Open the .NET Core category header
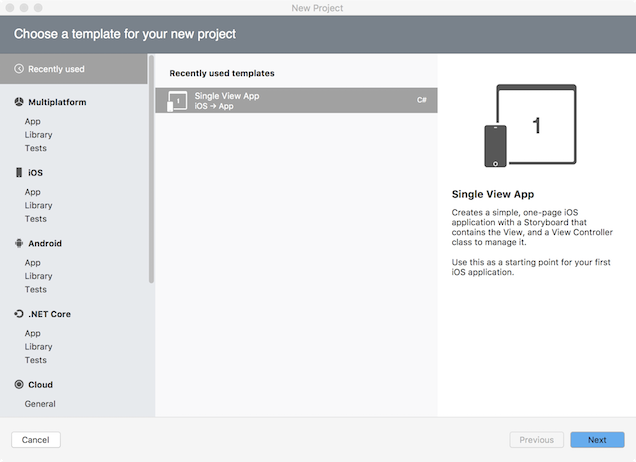636x462 pixels. tap(49, 314)
